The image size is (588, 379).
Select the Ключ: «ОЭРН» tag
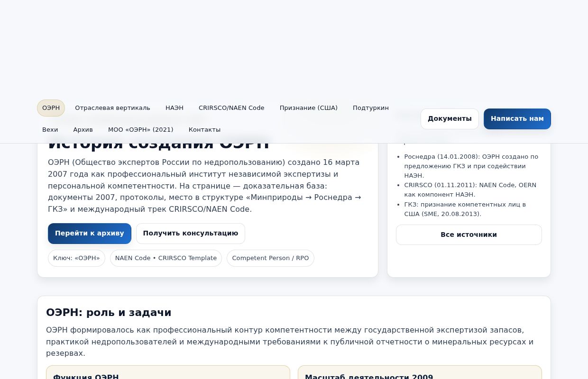click(x=76, y=258)
